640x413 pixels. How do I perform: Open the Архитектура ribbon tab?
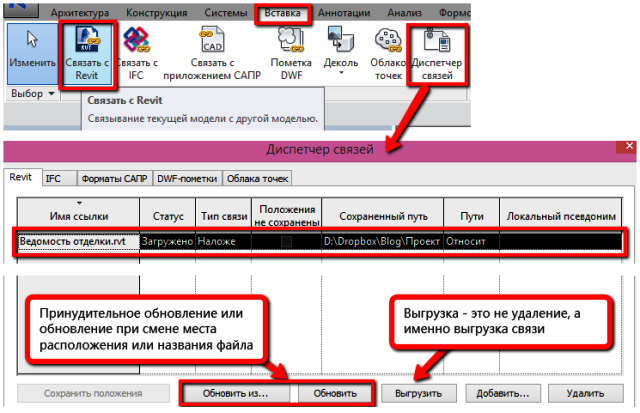tap(80, 13)
